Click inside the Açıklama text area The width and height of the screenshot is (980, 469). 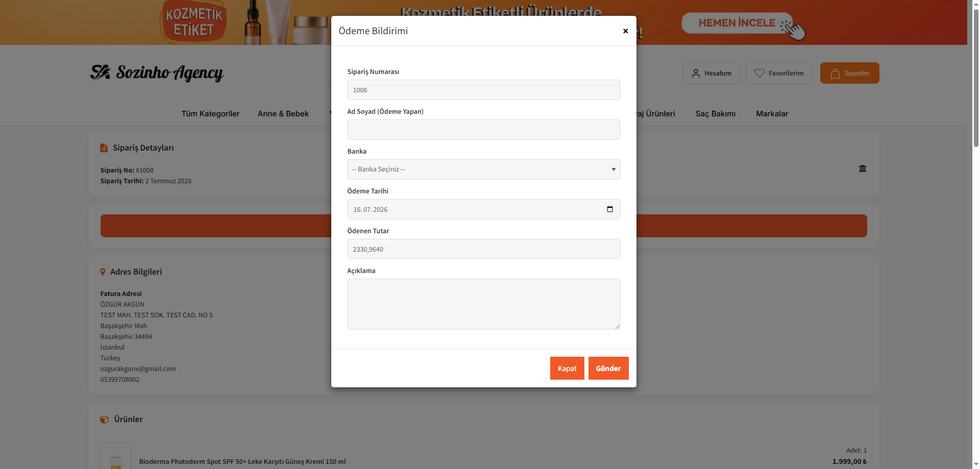point(483,304)
